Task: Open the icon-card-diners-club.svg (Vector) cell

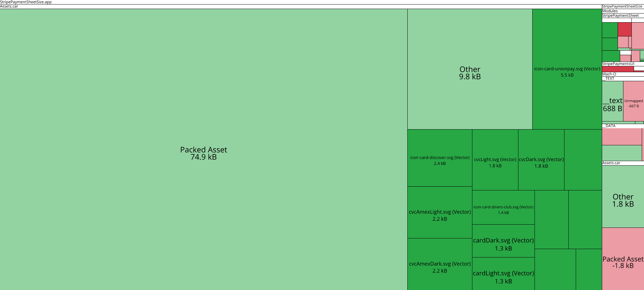Action: tap(503, 209)
